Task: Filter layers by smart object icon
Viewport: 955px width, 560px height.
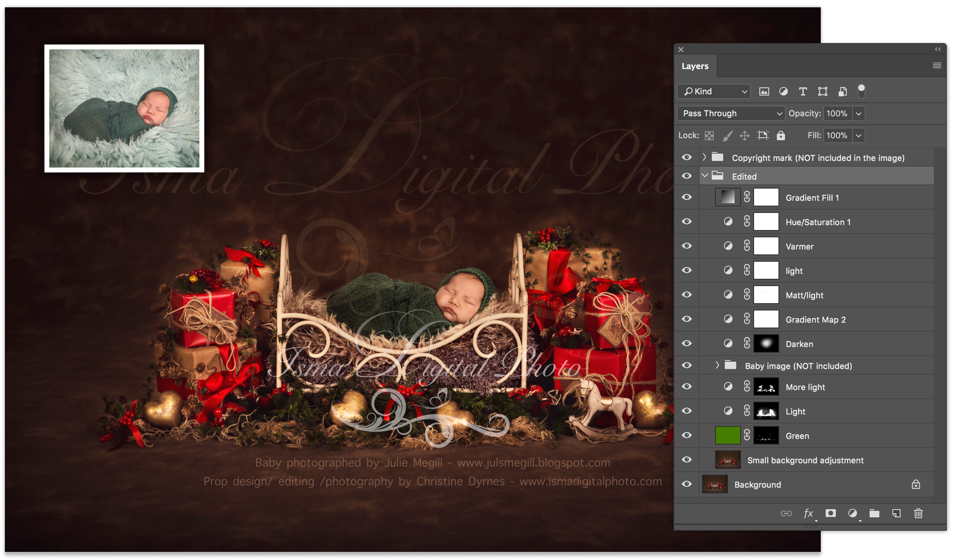Action: pyautogui.click(x=843, y=91)
